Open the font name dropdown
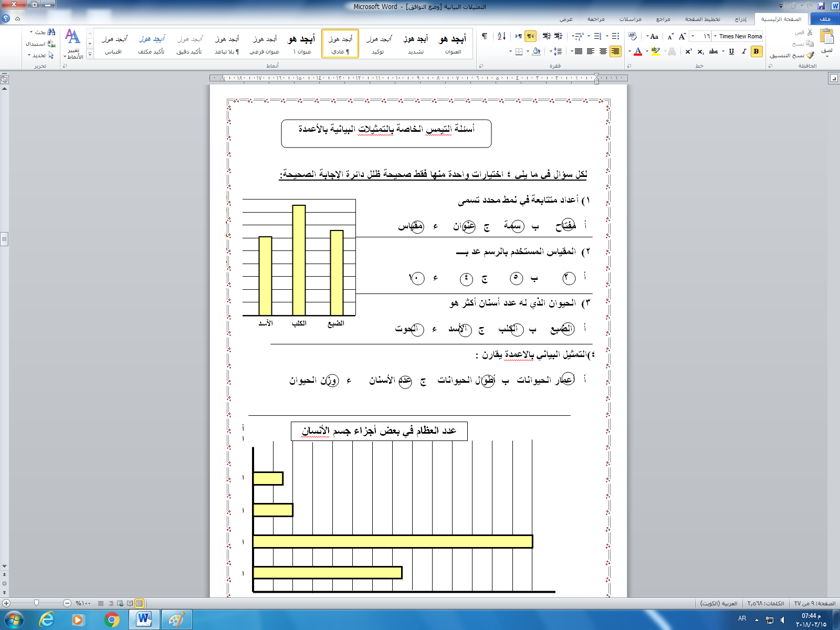The width and height of the screenshot is (840, 630). 715,36
